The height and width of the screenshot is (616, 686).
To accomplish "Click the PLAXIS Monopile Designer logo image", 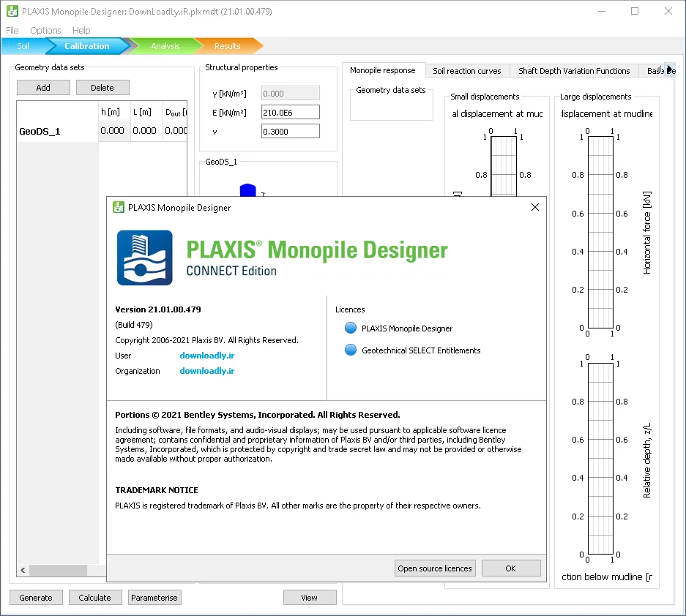I will tap(145, 258).
